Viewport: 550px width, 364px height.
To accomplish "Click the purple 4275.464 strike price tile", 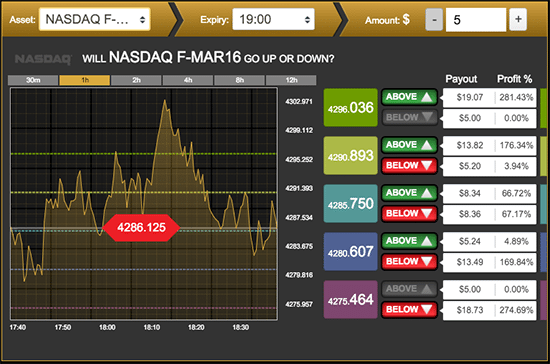I will pos(350,299).
